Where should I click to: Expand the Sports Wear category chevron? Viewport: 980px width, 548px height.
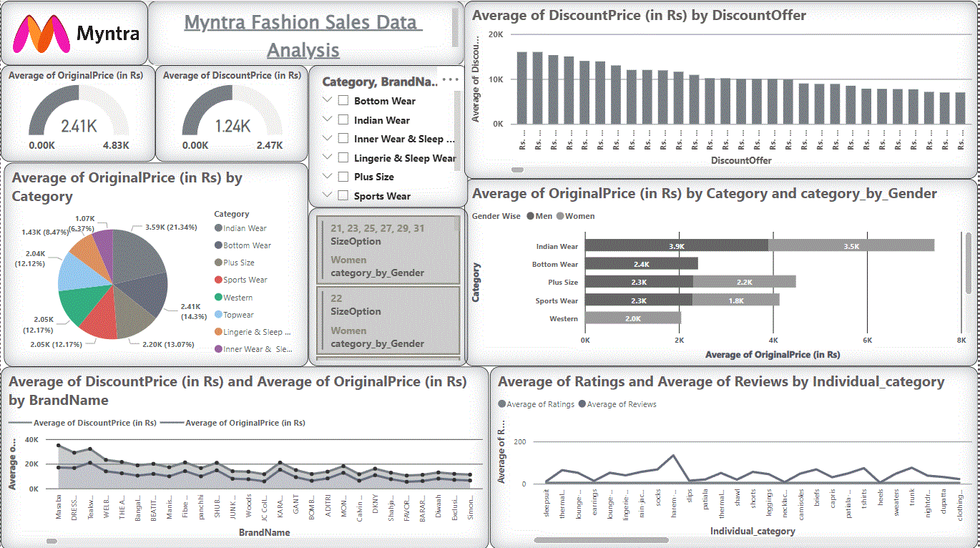tap(328, 195)
